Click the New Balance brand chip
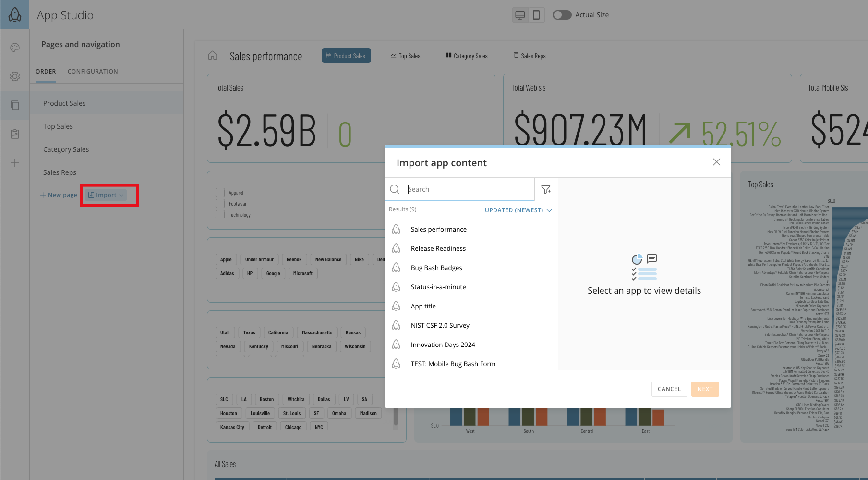 [328, 259]
